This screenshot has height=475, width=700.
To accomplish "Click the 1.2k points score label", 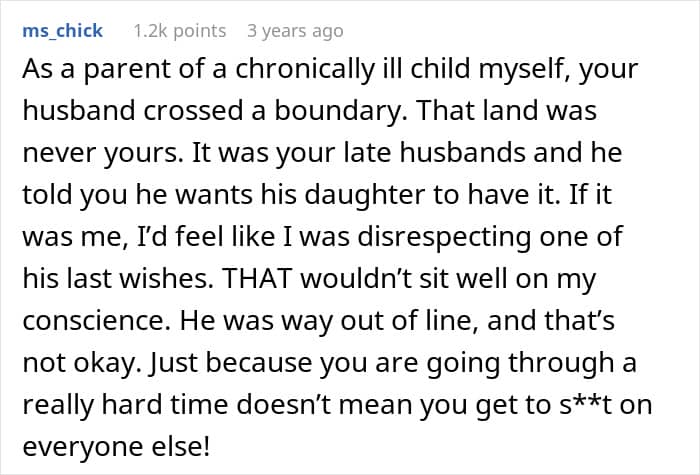I will (x=180, y=31).
